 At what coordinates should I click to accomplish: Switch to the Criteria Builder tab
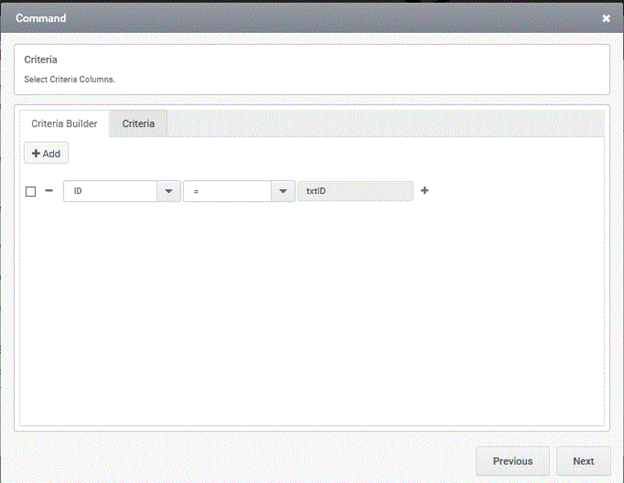(x=64, y=123)
